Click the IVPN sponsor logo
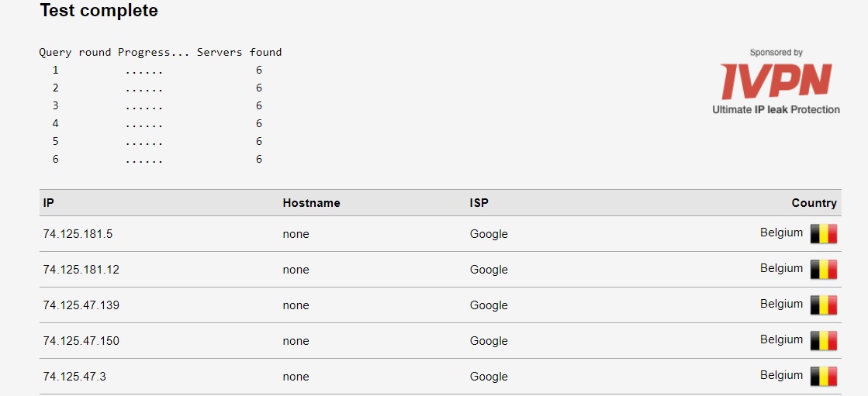The width and height of the screenshot is (868, 396). click(x=776, y=81)
